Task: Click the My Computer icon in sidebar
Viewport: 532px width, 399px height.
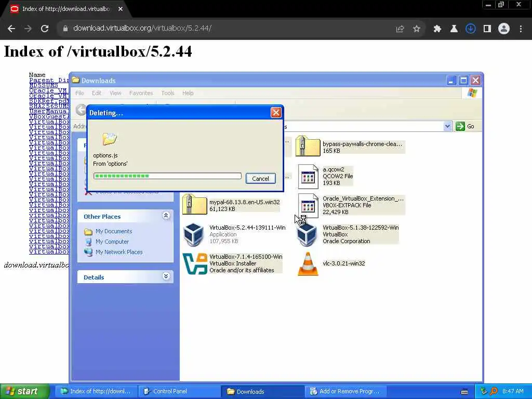Action: (88, 242)
